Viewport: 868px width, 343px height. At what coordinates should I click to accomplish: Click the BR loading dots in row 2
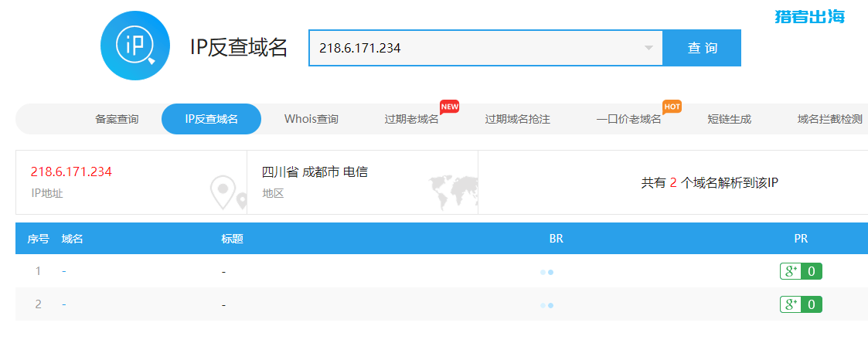[547, 305]
